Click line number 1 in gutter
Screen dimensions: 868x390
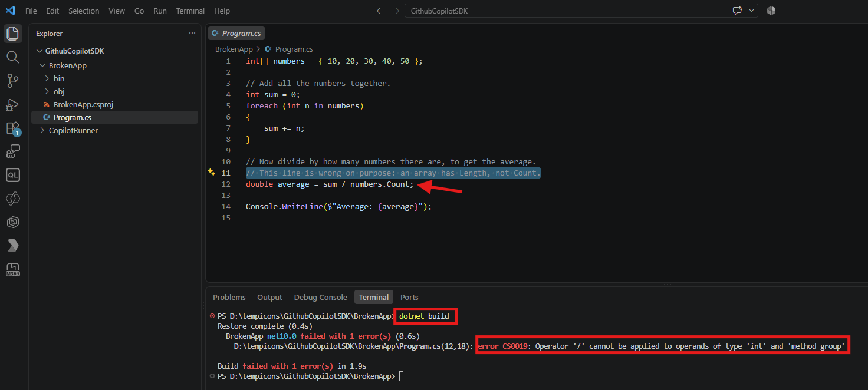[x=228, y=61]
